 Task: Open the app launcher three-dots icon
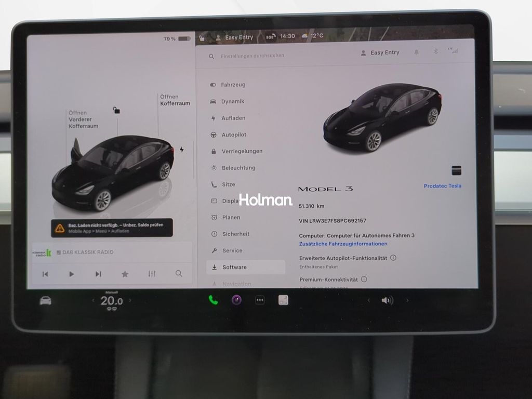pyautogui.click(x=260, y=300)
